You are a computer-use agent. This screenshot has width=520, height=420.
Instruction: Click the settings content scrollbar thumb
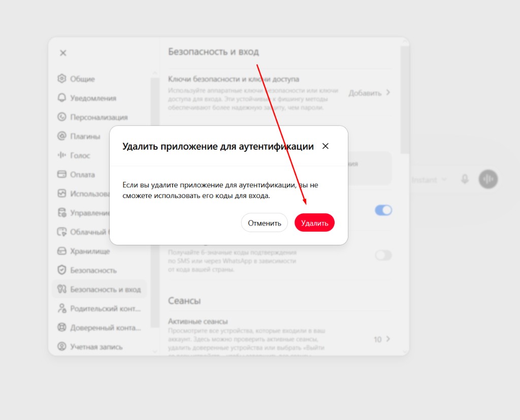click(x=405, y=100)
